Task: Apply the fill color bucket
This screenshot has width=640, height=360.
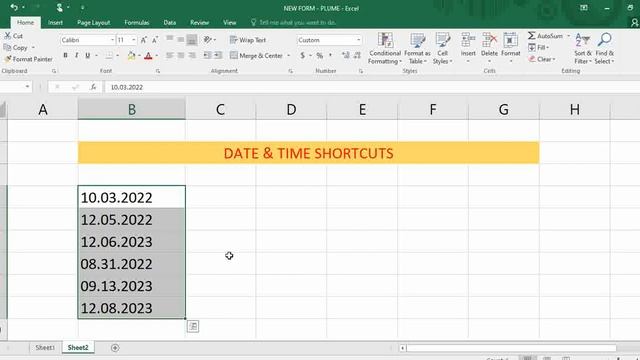Action: click(131, 56)
